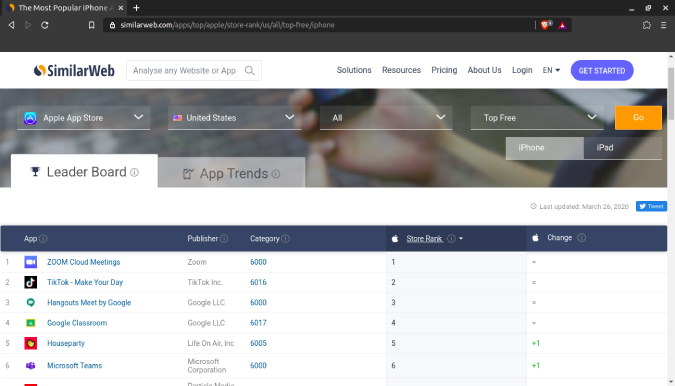Click the site padlock icon in address bar
This screenshot has width=675, height=386.
[112, 25]
